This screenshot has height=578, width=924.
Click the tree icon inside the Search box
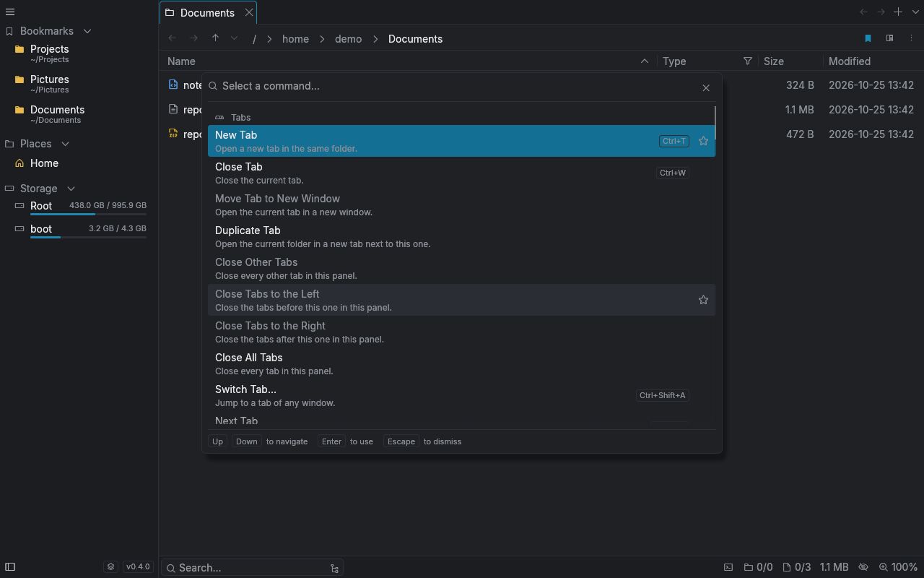334,568
